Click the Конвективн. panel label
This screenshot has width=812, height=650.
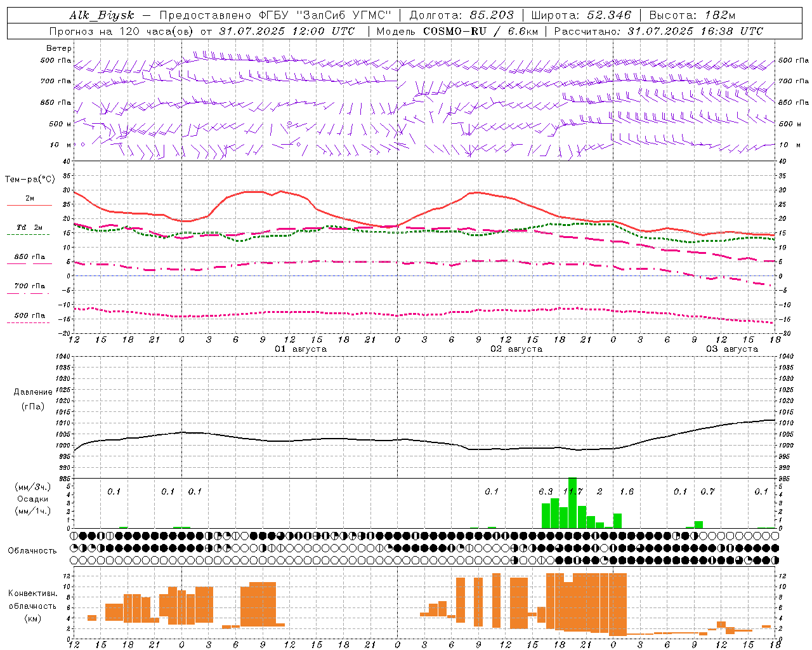(33, 594)
